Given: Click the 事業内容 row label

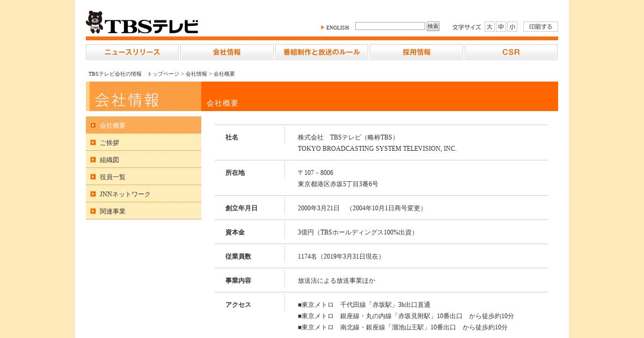Looking at the screenshot, I should click(238, 281).
